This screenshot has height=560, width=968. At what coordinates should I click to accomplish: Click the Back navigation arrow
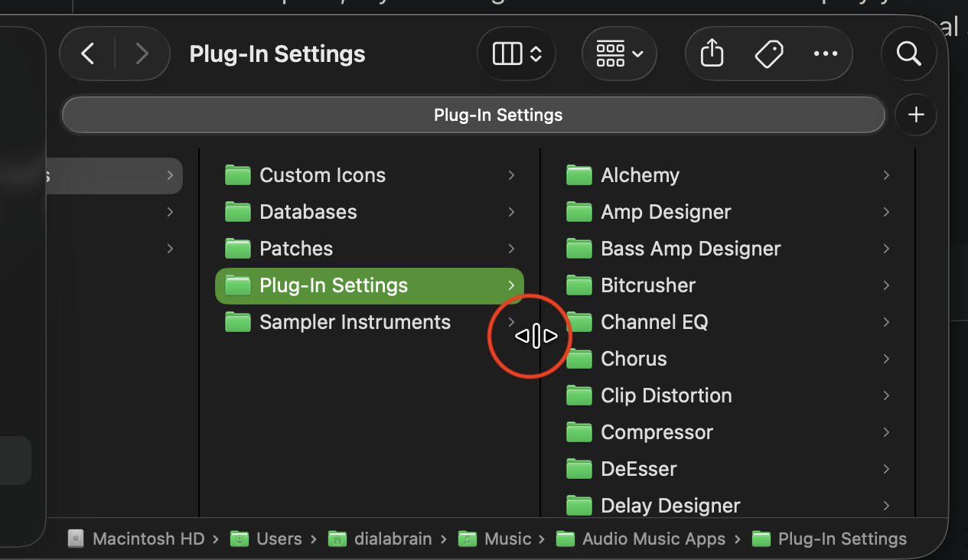[x=88, y=54]
